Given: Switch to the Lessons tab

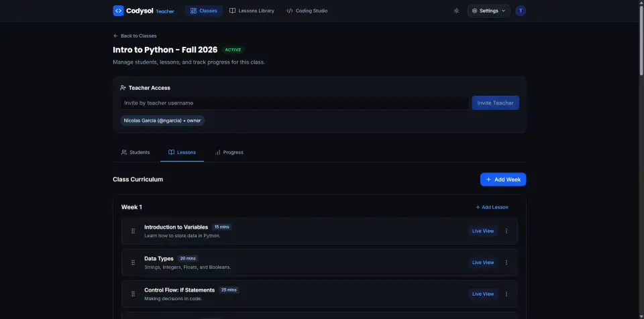Looking at the screenshot, I should pyautogui.click(x=182, y=152).
